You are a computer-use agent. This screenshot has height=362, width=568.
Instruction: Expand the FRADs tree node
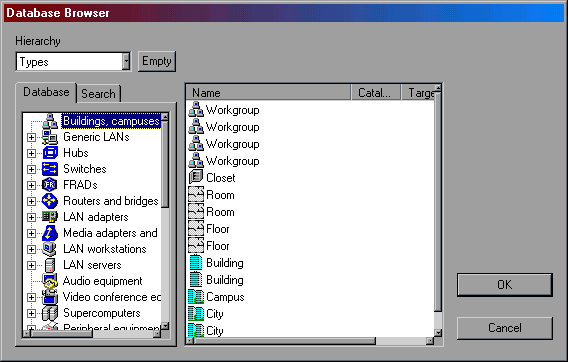(x=32, y=185)
